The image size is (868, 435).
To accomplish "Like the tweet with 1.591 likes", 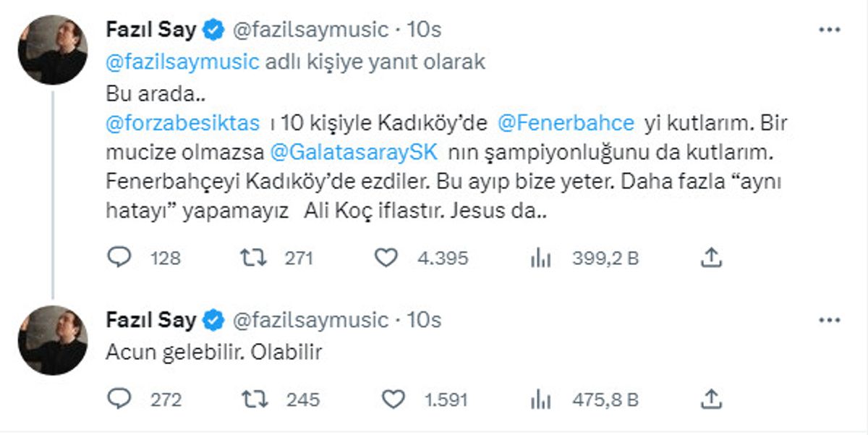I will [x=391, y=399].
